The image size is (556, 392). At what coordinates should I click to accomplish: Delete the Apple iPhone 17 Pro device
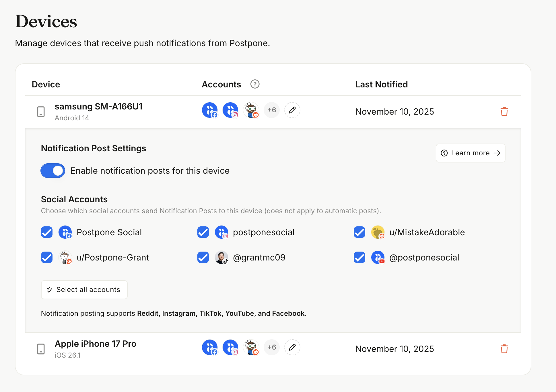pyautogui.click(x=504, y=349)
